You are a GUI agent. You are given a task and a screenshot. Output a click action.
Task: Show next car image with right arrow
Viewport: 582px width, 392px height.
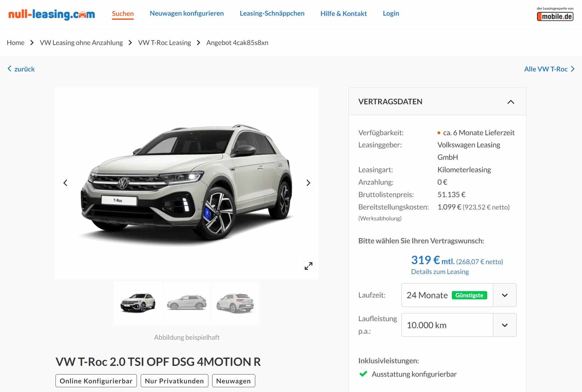coord(308,183)
